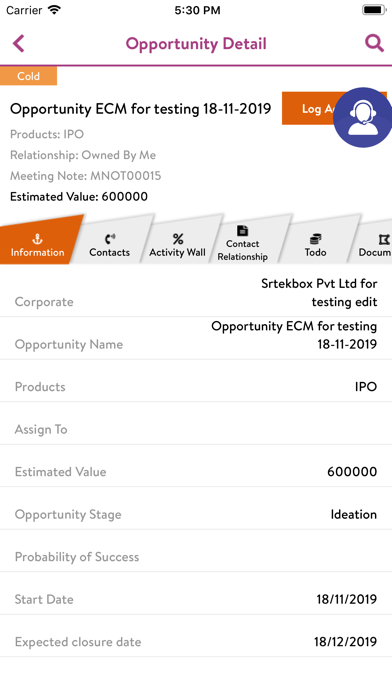
Task: Tap the document icon for Contact Relationship
Action: coord(242,231)
